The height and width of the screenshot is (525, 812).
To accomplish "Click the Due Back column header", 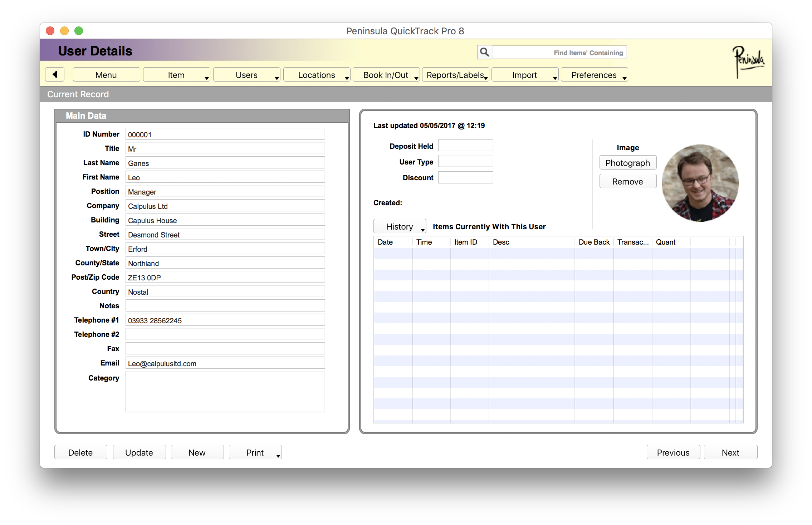I will (594, 242).
